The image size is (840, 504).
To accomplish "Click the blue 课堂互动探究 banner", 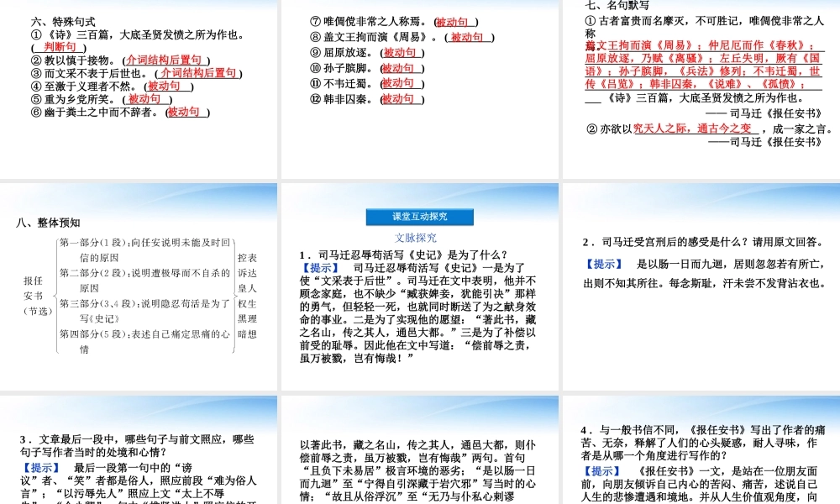I will click(419, 217).
